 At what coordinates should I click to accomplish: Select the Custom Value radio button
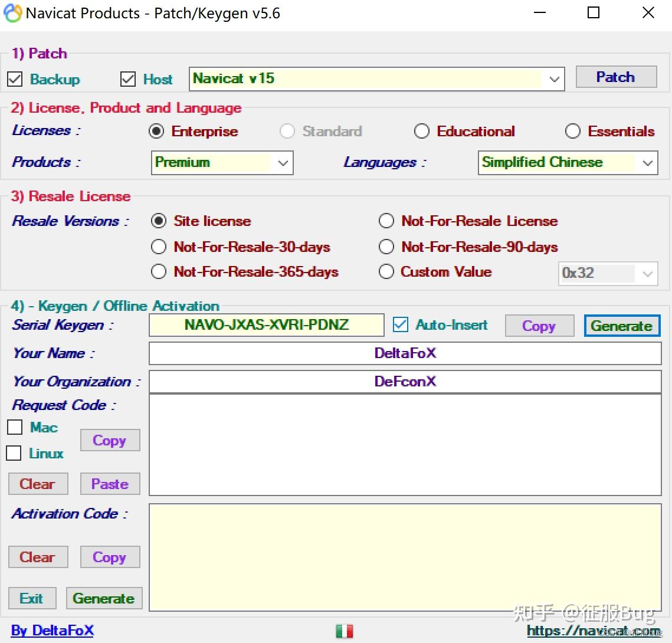[386, 271]
